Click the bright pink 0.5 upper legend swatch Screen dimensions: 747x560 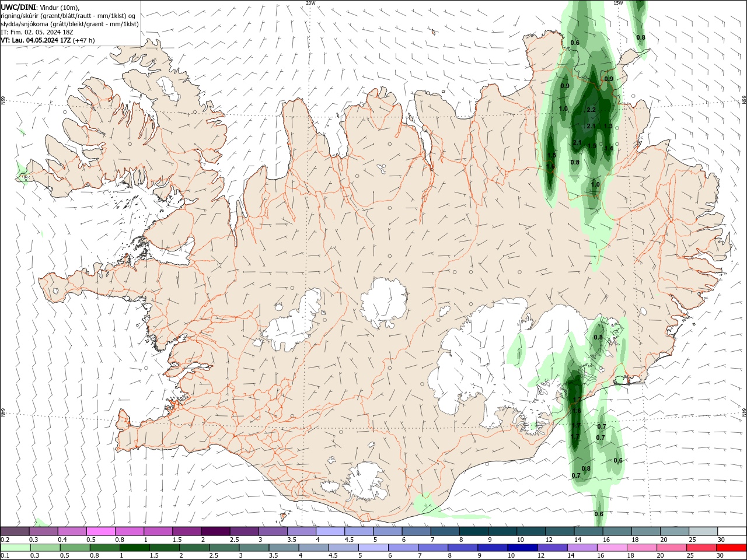point(101,531)
